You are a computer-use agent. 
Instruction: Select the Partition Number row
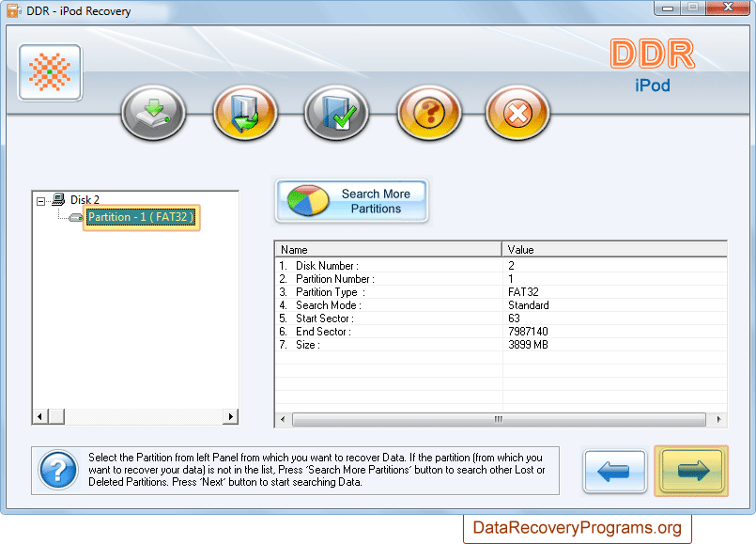pyautogui.click(x=501, y=279)
